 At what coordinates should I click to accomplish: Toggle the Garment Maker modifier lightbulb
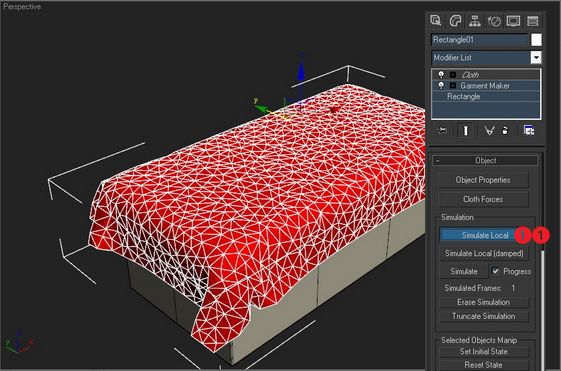pyautogui.click(x=441, y=86)
